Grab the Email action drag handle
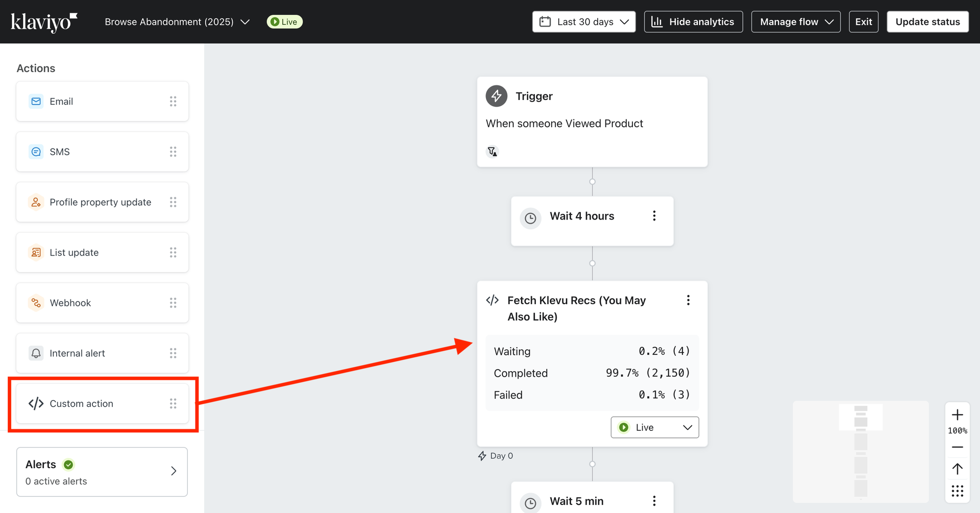The image size is (980, 513). coord(173,102)
